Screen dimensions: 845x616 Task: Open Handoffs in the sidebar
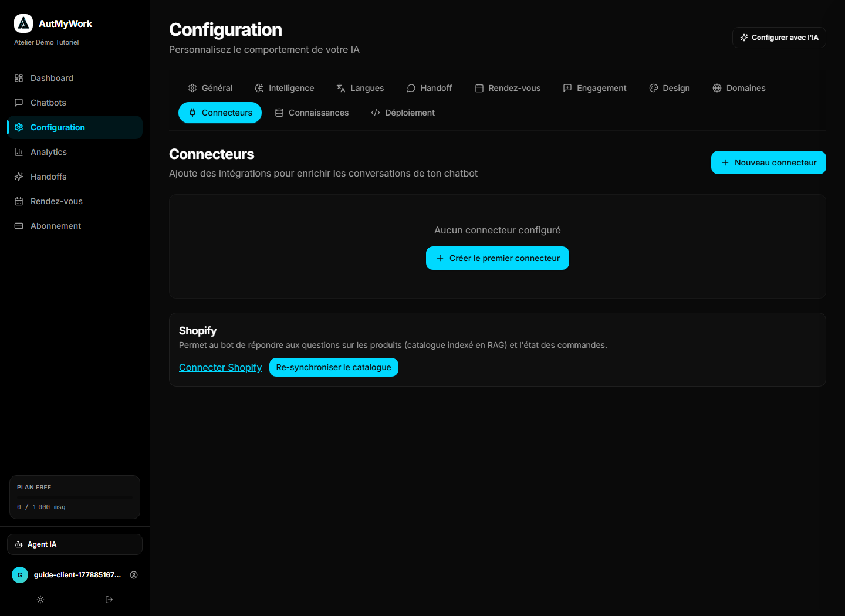pyautogui.click(x=75, y=177)
